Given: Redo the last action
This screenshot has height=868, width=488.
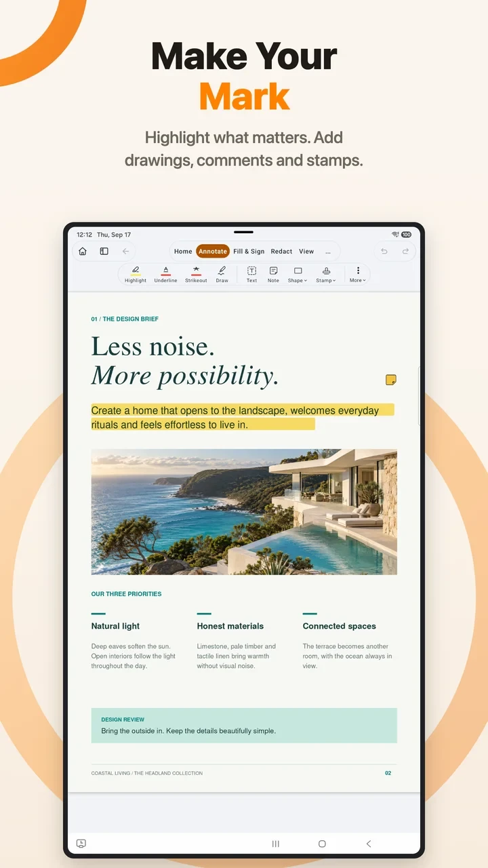Looking at the screenshot, I should click(405, 252).
